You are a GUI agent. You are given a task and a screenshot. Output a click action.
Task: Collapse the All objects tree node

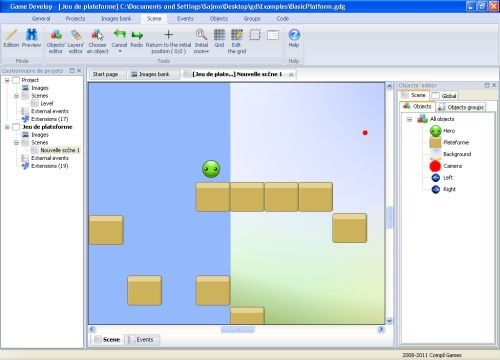pos(410,119)
